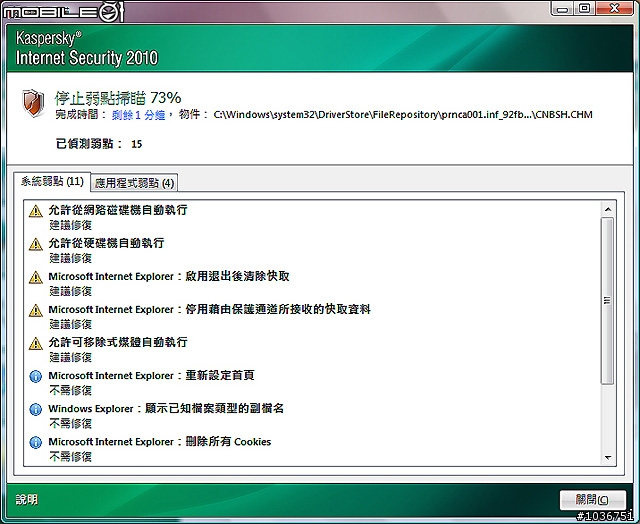This screenshot has width=640, height=524.
Task: Click info icon for 顯示已知檔案類型的副檔名
Action: (x=36, y=409)
